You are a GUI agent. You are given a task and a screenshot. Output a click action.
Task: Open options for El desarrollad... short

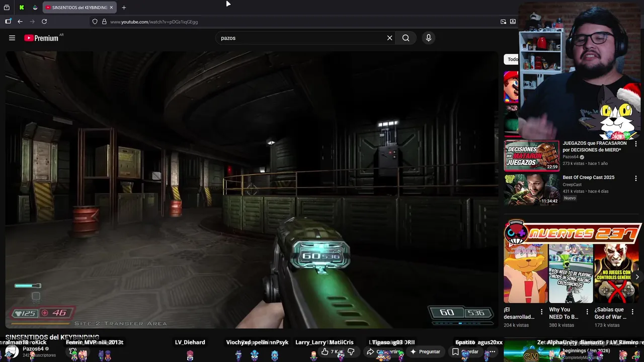(x=541, y=312)
